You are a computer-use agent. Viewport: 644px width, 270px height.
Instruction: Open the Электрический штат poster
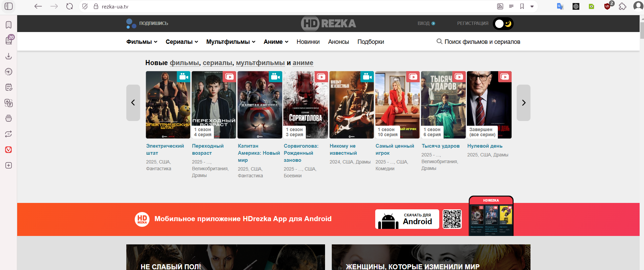pyautogui.click(x=168, y=105)
